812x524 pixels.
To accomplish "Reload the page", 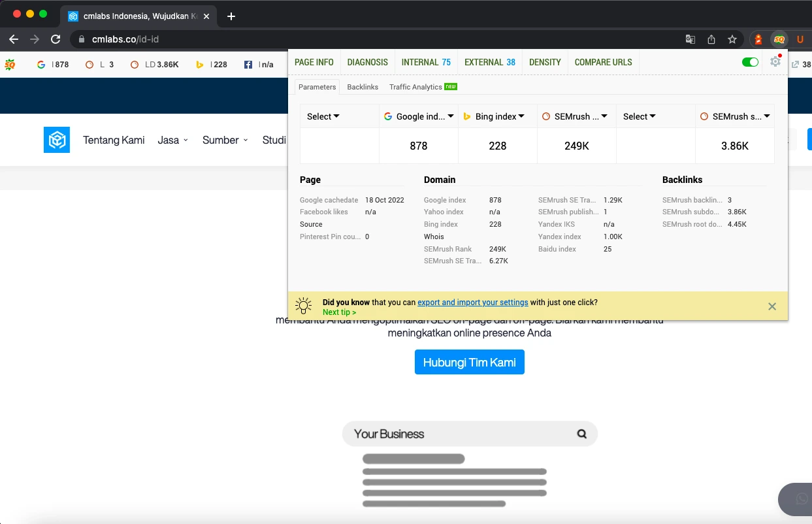I will (56, 39).
